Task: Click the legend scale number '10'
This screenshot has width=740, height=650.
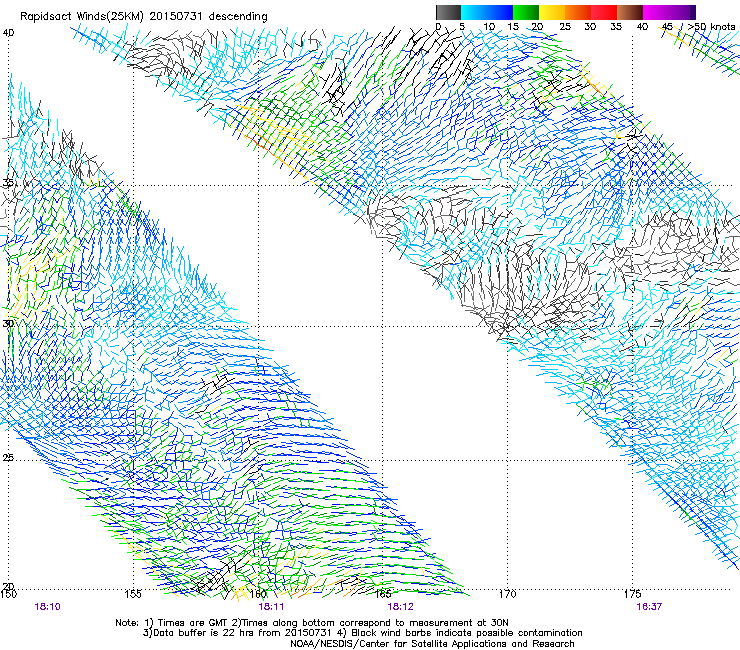Action: [x=488, y=27]
